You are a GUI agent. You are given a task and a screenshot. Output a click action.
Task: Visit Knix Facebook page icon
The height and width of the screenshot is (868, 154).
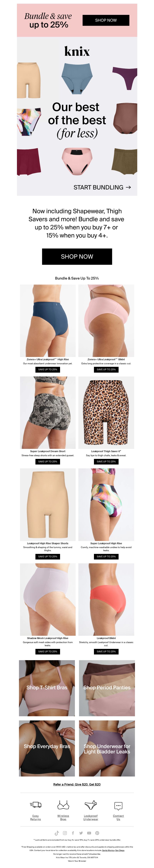[73, 833]
